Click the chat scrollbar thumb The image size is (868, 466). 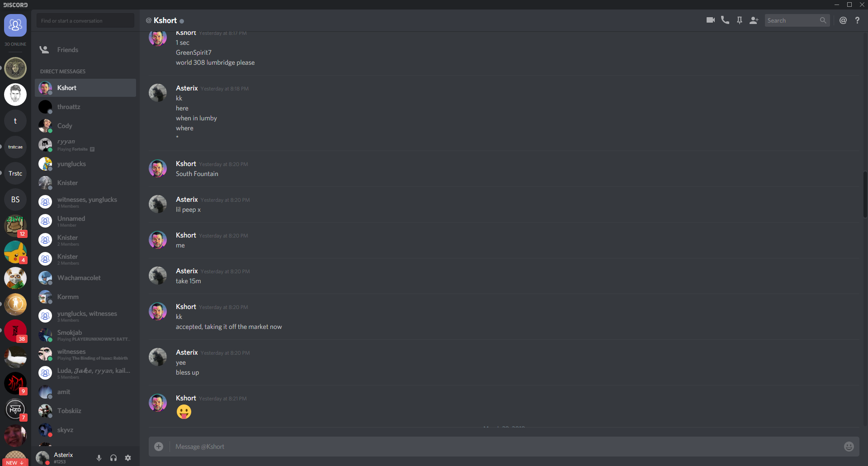click(x=865, y=195)
